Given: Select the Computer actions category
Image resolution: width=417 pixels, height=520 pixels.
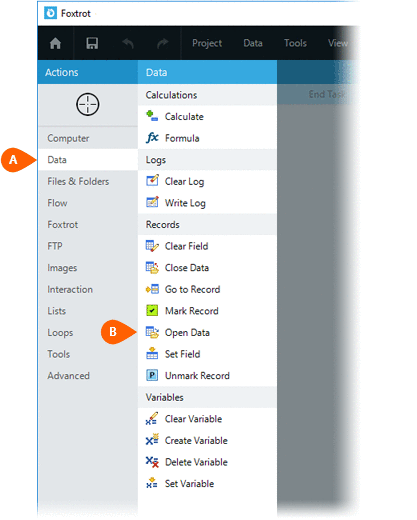Looking at the screenshot, I should coord(88,138).
